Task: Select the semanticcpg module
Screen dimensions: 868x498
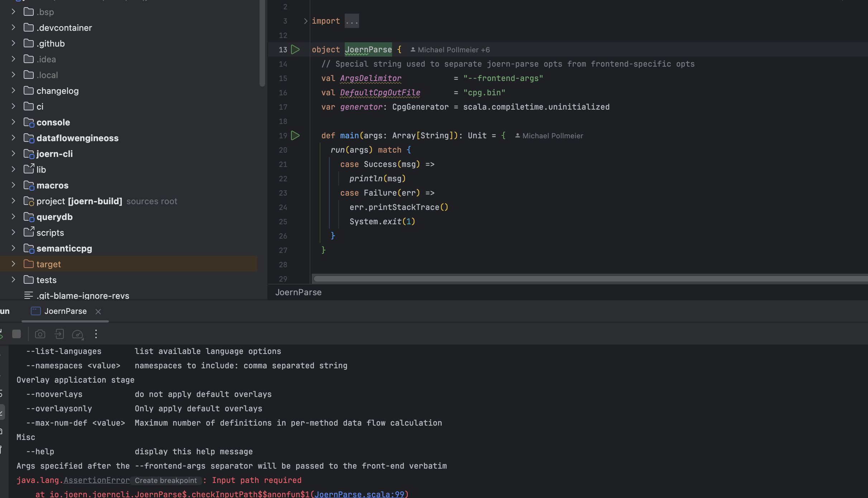Action: [64, 248]
